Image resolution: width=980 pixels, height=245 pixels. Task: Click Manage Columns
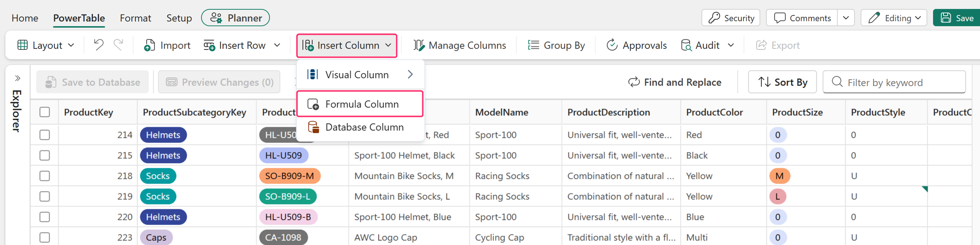pos(460,45)
